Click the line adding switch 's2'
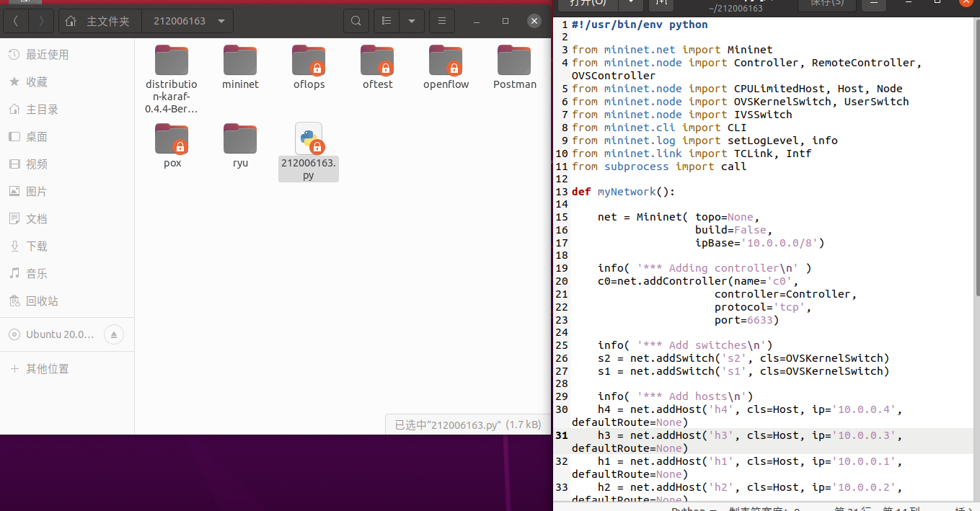Image resolution: width=980 pixels, height=511 pixels. (743, 358)
